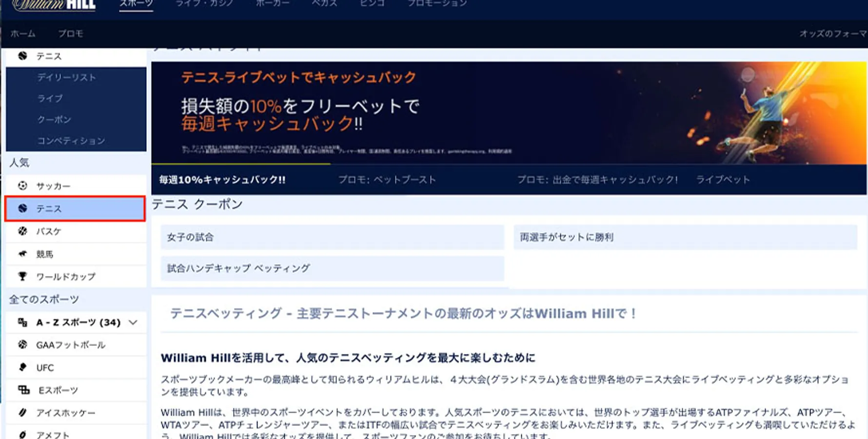Viewport: 868px width, 439px height.
Task: Open アイスホッケー in all sports list
Action: [x=76, y=413]
